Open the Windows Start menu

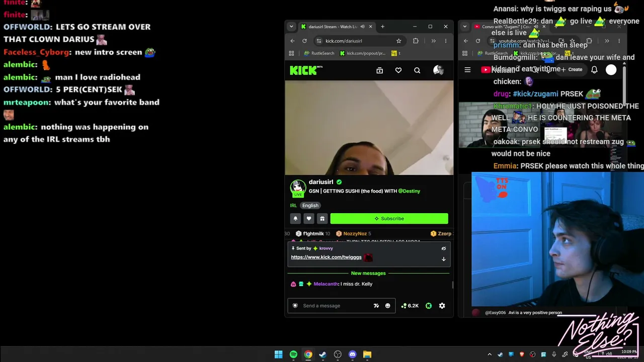(278, 354)
